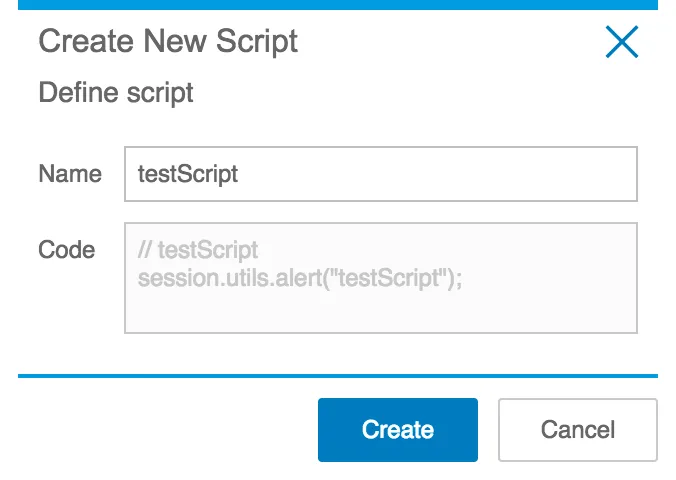
Task: Confirm script creation with the blue button
Action: [x=397, y=430]
